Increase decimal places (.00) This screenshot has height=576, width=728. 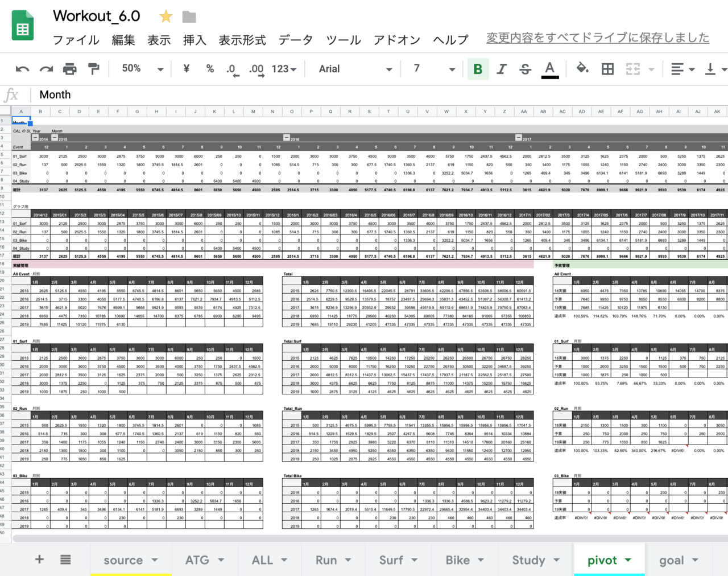click(x=257, y=70)
